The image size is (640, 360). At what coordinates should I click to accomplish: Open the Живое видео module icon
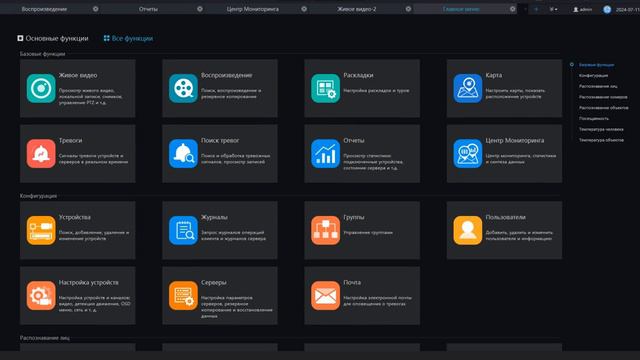click(x=41, y=88)
